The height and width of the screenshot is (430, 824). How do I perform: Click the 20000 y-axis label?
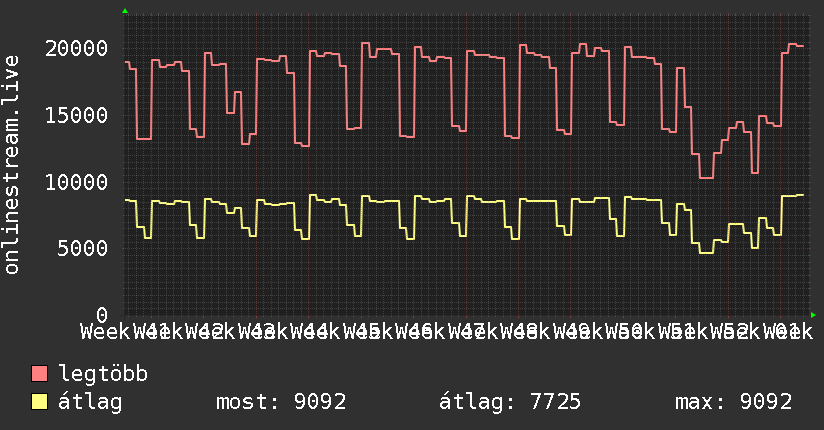77,49
